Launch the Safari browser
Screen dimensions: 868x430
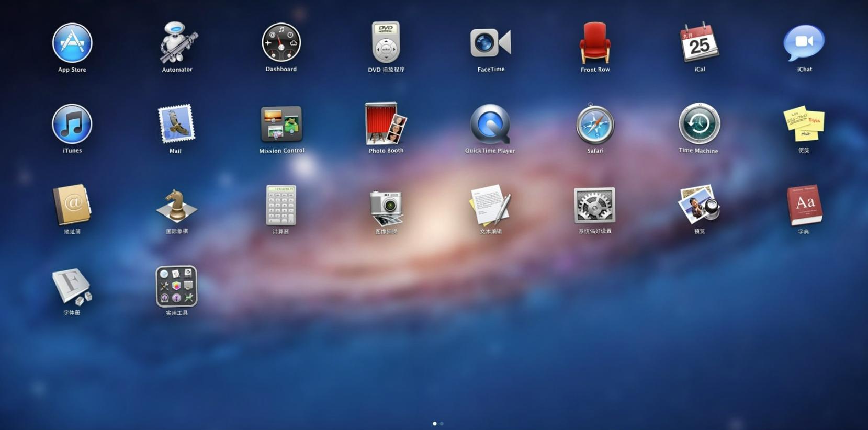(x=595, y=124)
